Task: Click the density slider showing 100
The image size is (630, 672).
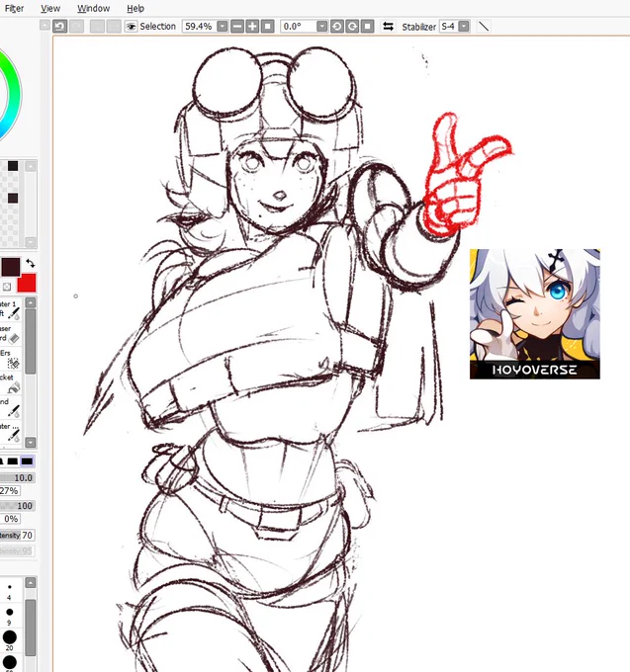Action: 17,506
